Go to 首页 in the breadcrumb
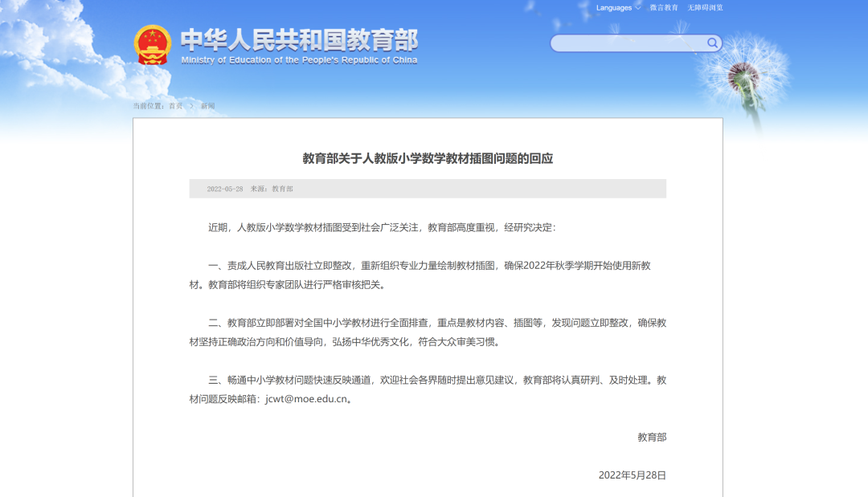The height and width of the screenshot is (497, 868). [x=175, y=106]
